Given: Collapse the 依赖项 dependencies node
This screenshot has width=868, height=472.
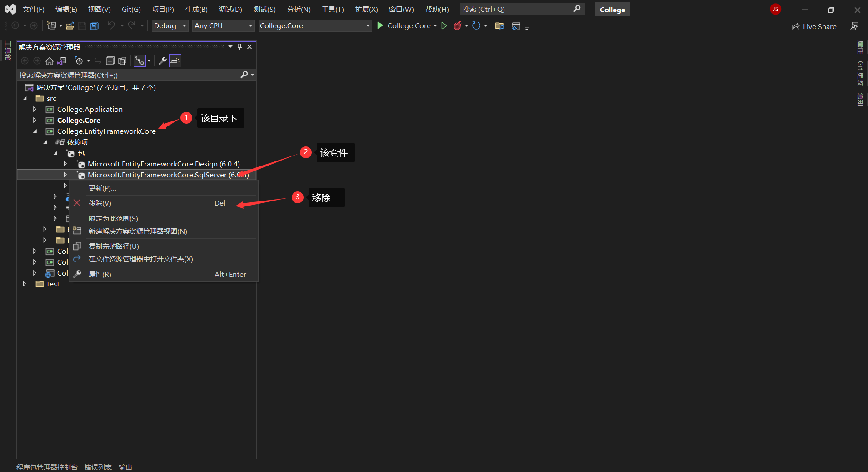Looking at the screenshot, I should point(45,142).
